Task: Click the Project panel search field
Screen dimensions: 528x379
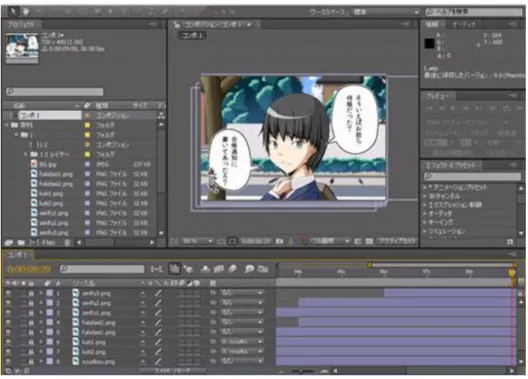Action: click(x=54, y=92)
